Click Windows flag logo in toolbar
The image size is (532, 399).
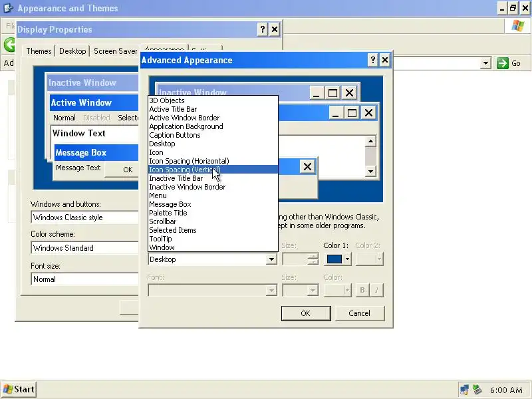518,26
